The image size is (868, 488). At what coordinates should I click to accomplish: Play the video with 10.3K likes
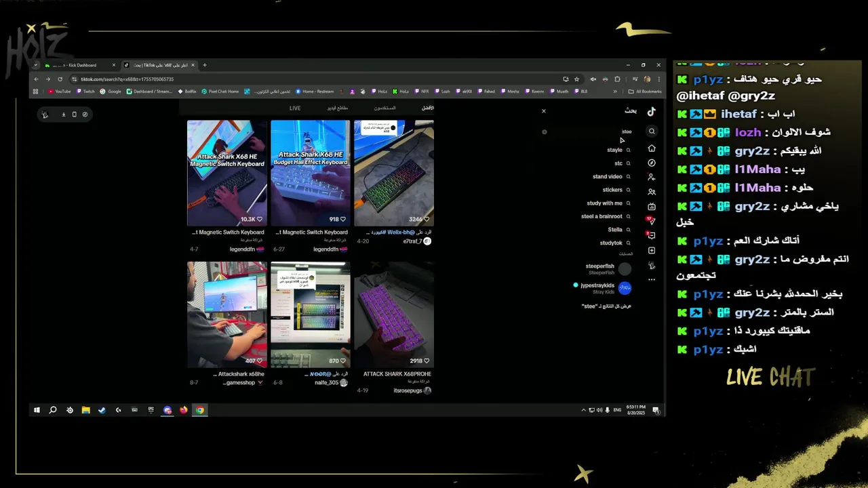[227, 173]
